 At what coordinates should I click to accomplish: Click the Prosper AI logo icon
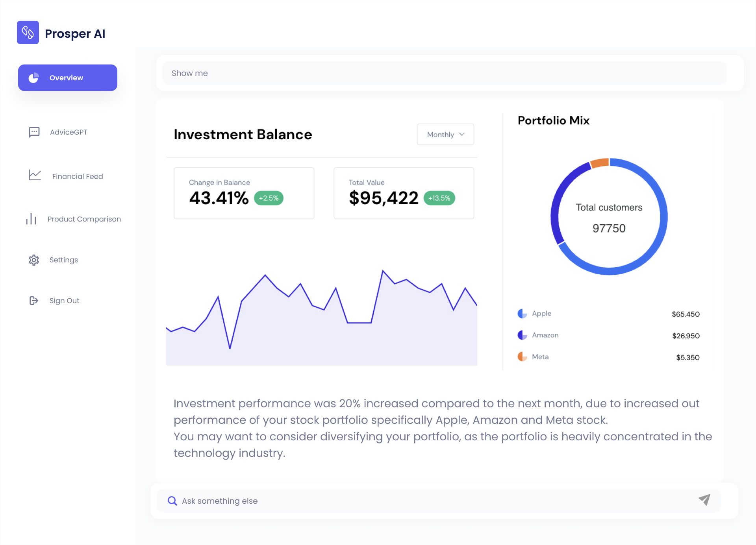(28, 33)
